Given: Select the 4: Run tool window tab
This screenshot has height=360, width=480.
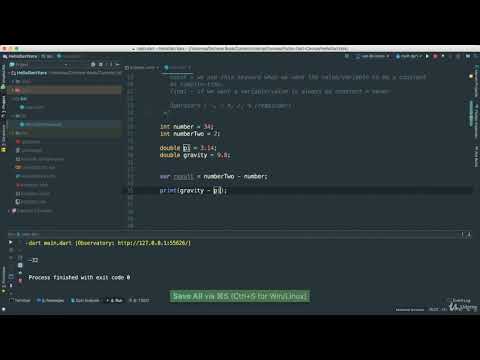Looking at the screenshot, I should [x=114, y=300].
